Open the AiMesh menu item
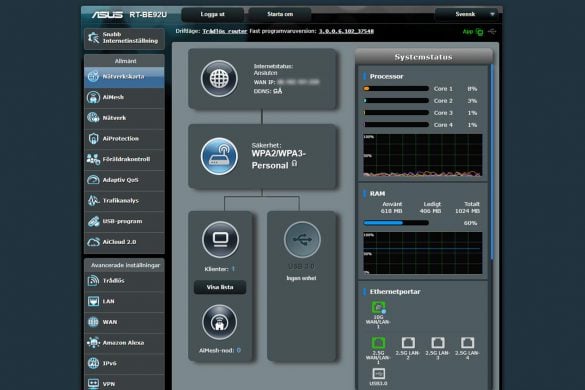 pyautogui.click(x=124, y=97)
